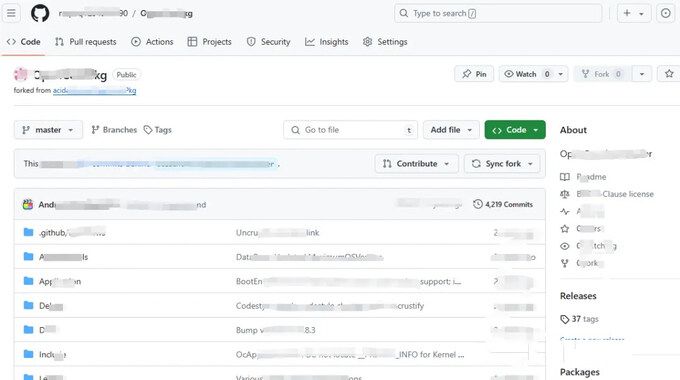Switch to the Code tab
This screenshot has width=680, height=380.
(24, 42)
